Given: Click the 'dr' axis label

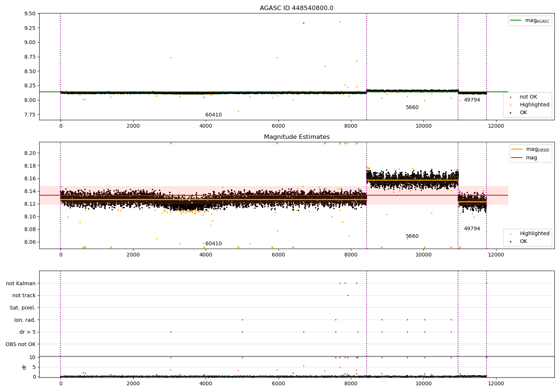Looking at the screenshot, I should (x=24, y=367).
